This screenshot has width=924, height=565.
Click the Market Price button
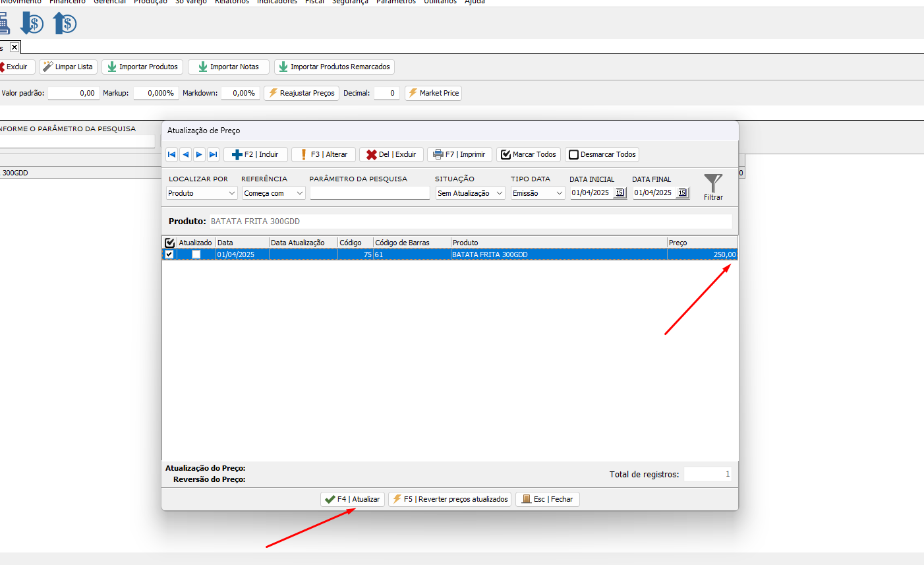click(x=433, y=93)
